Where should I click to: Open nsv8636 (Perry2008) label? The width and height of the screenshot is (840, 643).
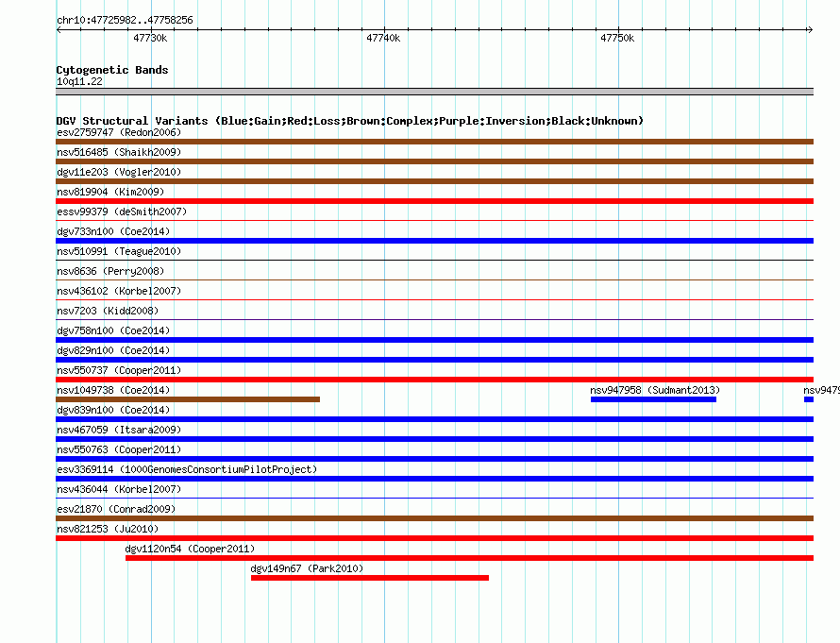click(x=110, y=271)
